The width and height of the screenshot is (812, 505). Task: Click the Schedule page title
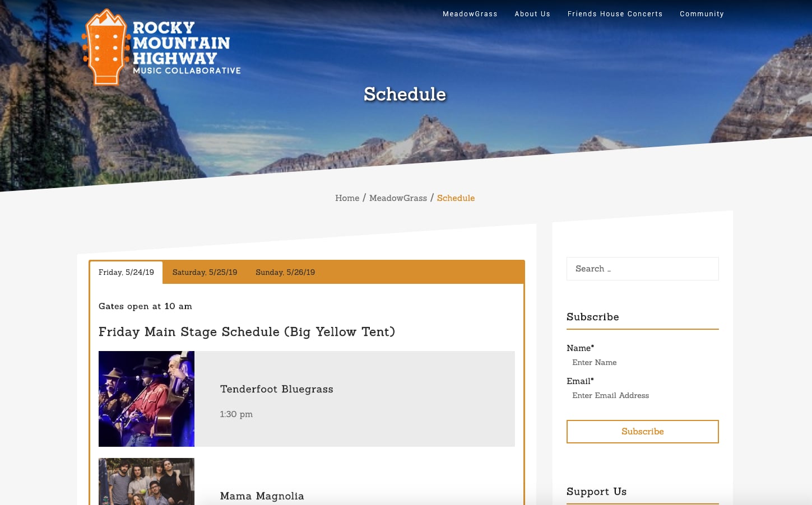click(x=405, y=94)
